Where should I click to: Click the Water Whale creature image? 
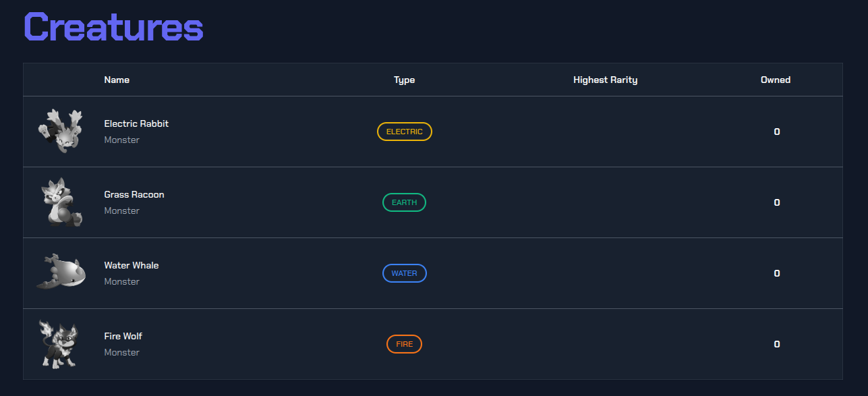click(61, 273)
